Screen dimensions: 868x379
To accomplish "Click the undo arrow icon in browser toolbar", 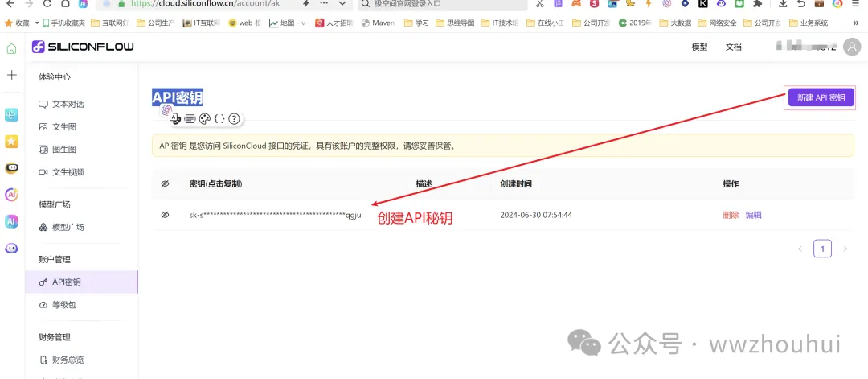I will pyautogui.click(x=801, y=4).
